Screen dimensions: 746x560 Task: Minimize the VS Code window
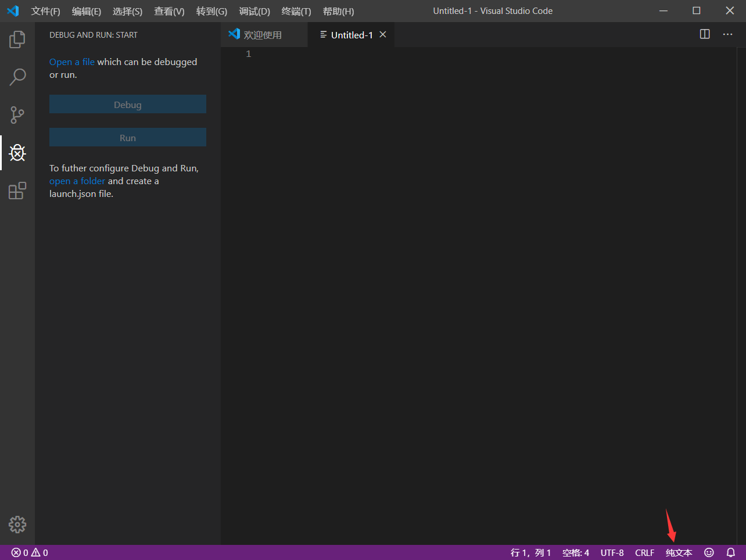pos(663,11)
